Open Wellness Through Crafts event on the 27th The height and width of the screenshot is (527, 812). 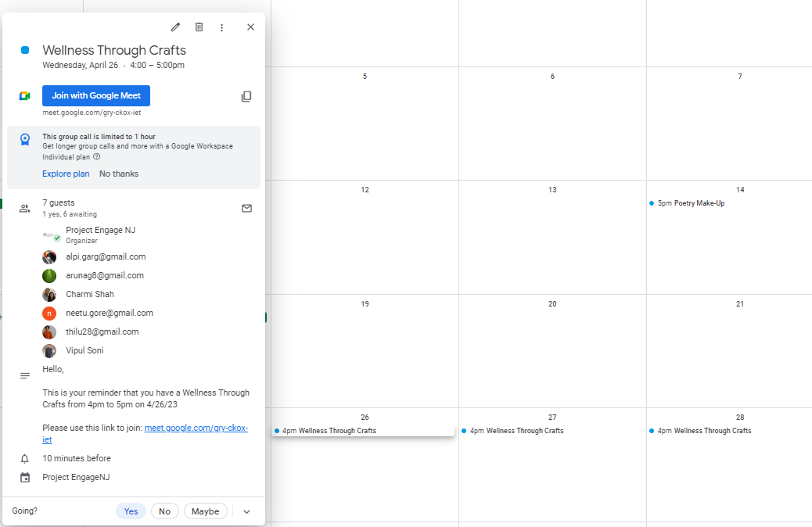pos(512,431)
